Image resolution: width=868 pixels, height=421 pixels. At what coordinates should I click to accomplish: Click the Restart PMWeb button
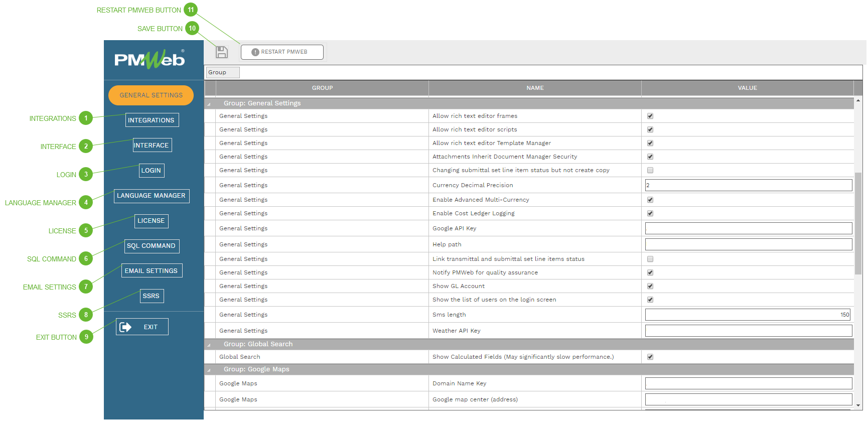[282, 52]
